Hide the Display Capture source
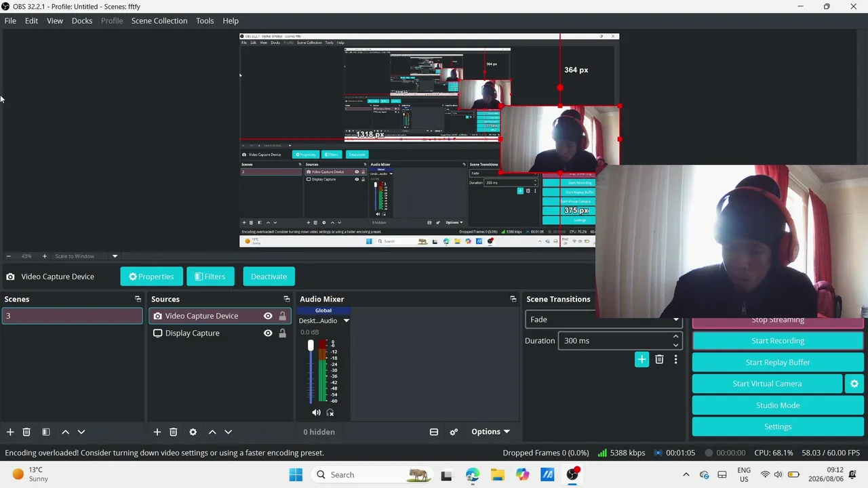 [268, 333]
